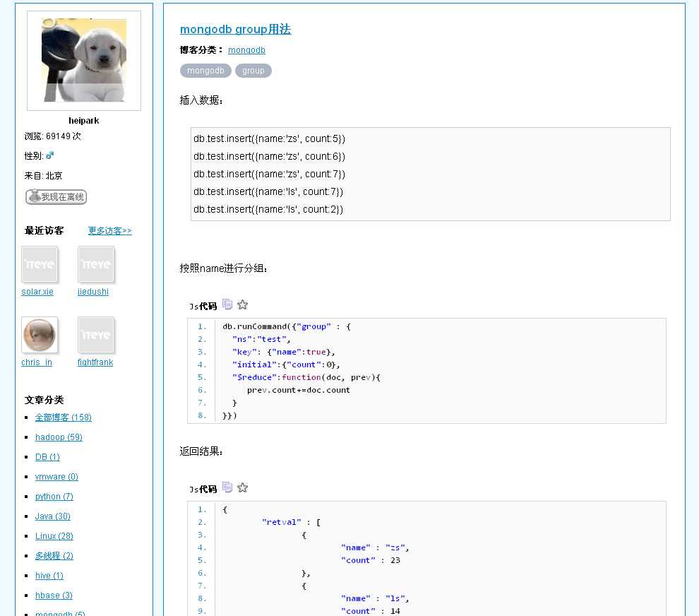Copy the 返回结果 code block

click(227, 486)
